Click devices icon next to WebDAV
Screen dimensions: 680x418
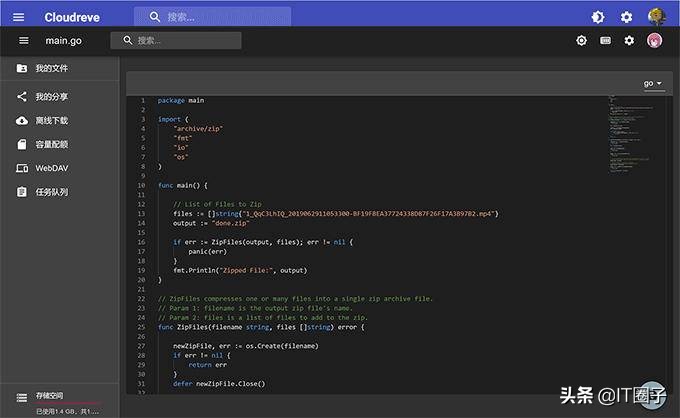click(x=22, y=168)
